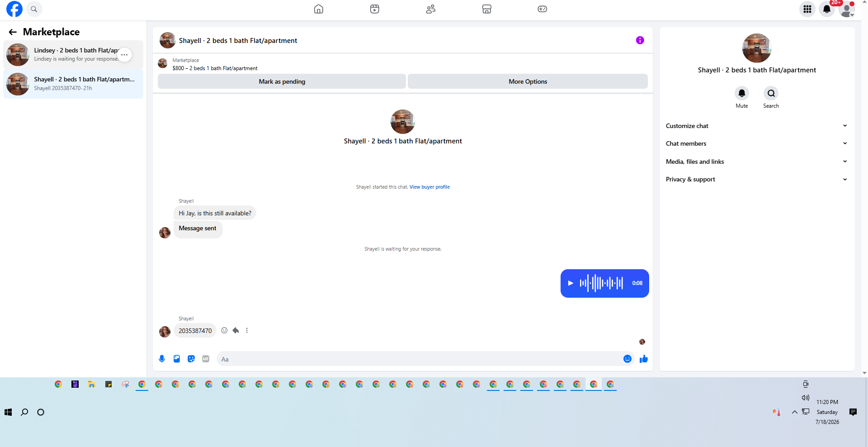Viewport: 868px width, 447px height.
Task: Open Windows taskbar search
Action: pos(24,412)
